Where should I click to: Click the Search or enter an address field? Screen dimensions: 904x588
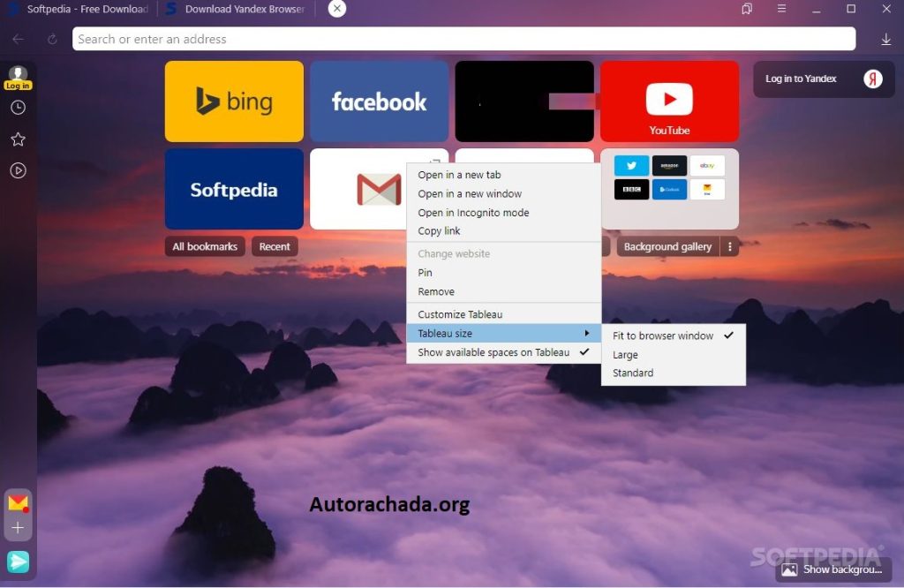click(463, 39)
